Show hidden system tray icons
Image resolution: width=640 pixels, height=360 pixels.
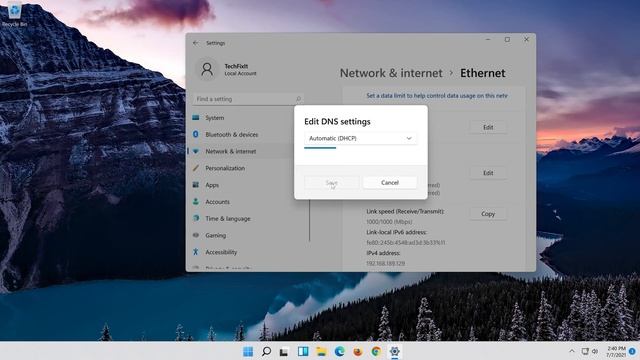tap(572, 351)
